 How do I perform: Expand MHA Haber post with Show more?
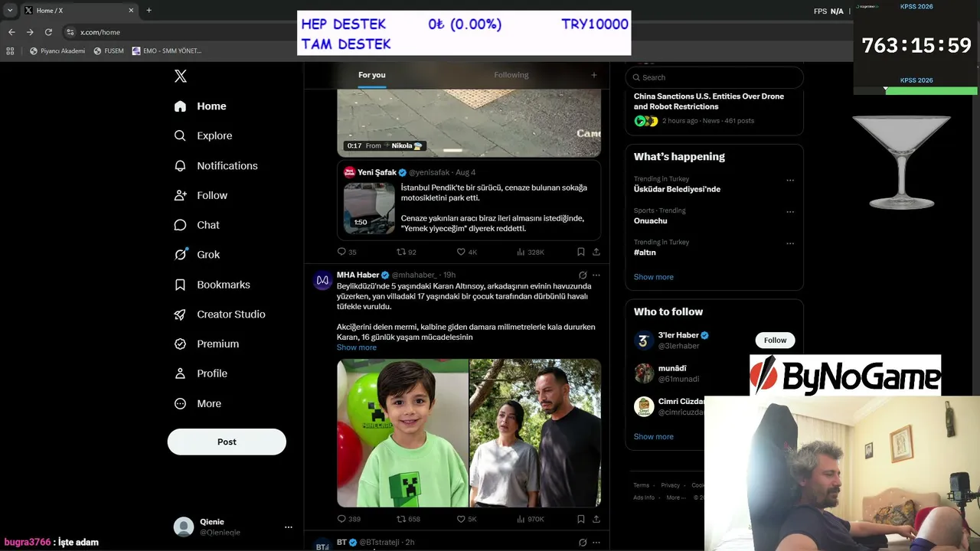point(357,347)
